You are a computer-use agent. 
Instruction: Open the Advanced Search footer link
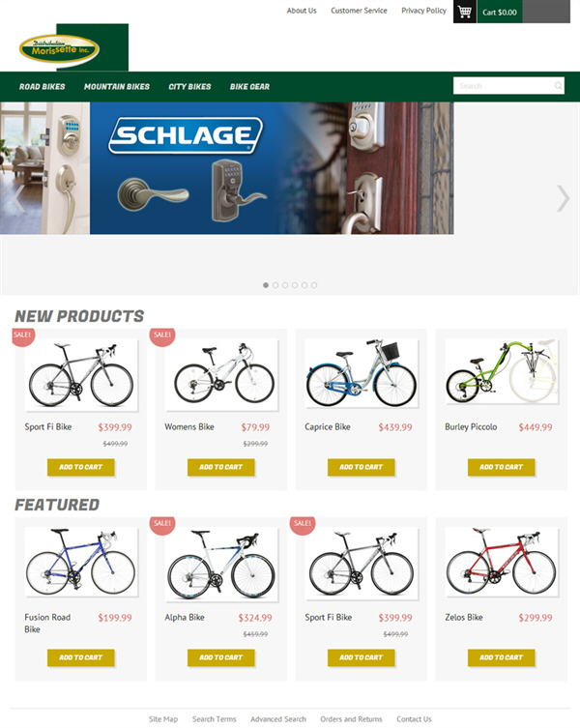pyautogui.click(x=278, y=719)
